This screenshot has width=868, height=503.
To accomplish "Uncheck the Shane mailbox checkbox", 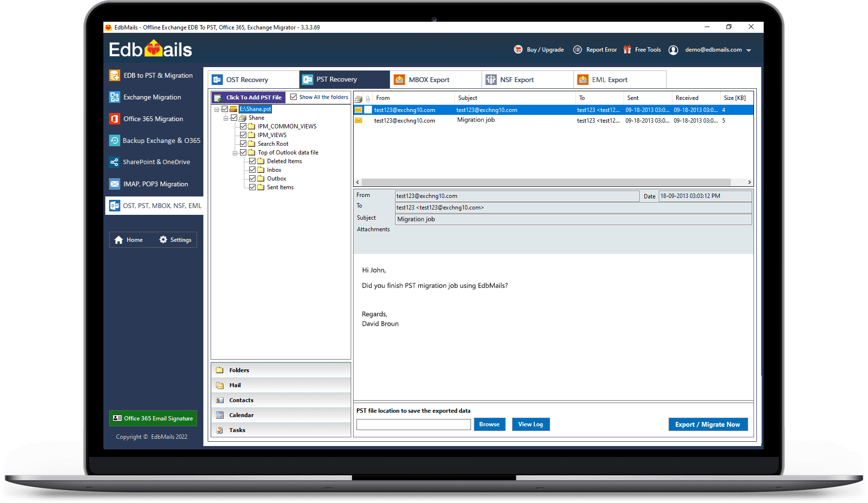I will point(234,118).
